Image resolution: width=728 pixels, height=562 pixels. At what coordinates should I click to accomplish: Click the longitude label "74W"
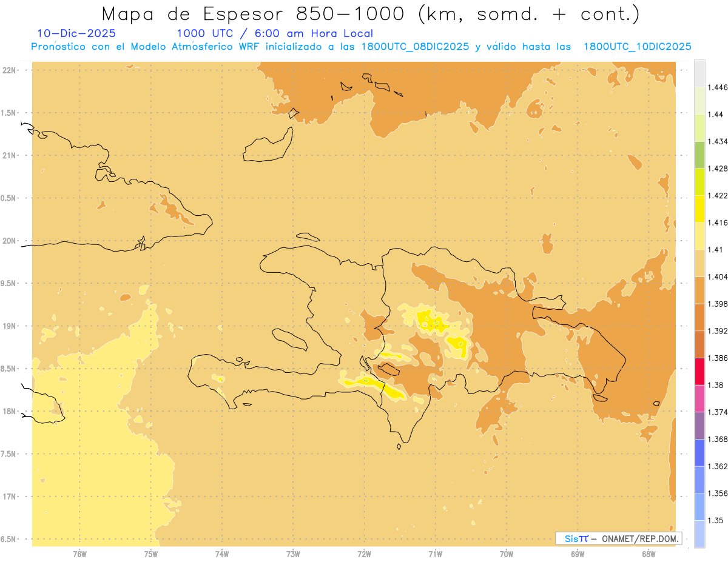pyautogui.click(x=222, y=554)
